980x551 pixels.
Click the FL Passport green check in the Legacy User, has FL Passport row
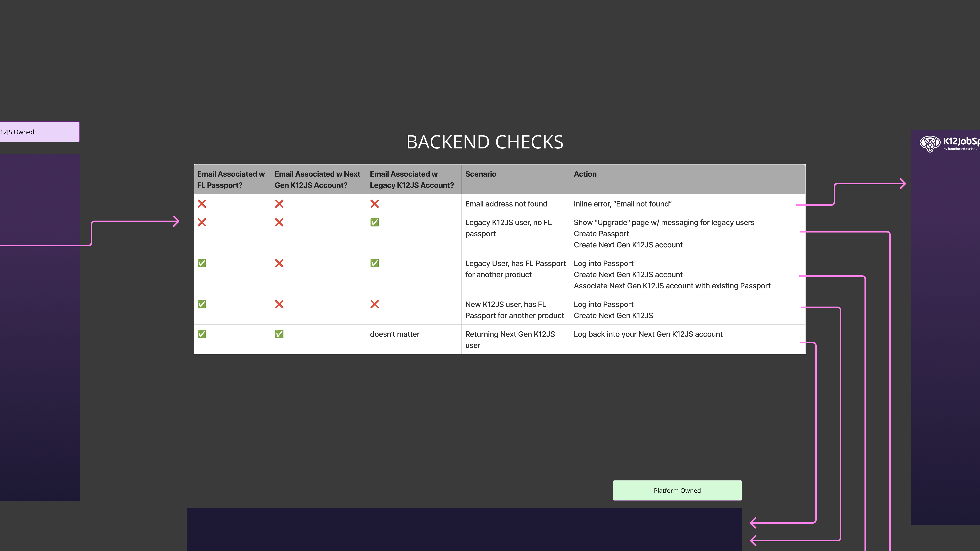pos(202,263)
